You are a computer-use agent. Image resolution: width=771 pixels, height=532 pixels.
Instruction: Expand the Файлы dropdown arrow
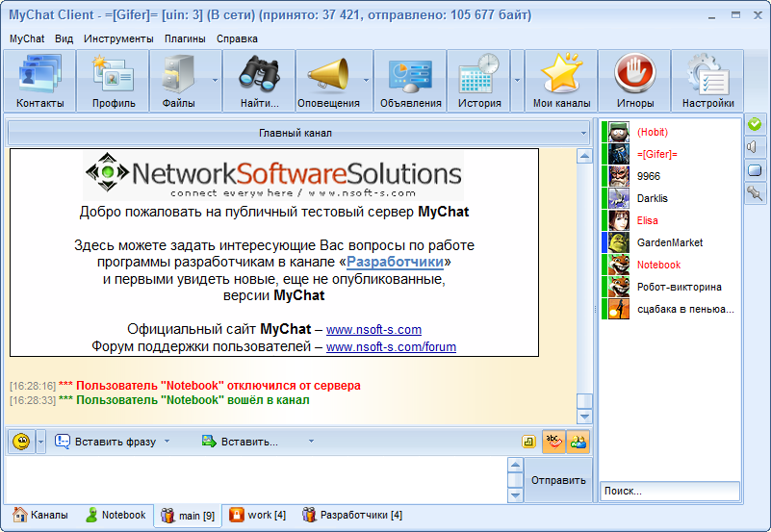pyautogui.click(x=215, y=81)
